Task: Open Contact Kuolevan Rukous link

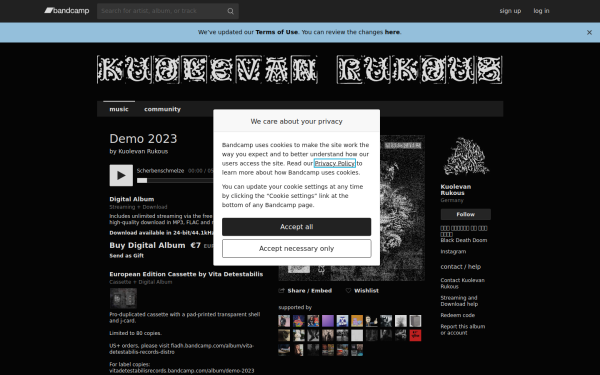Action: [462, 283]
